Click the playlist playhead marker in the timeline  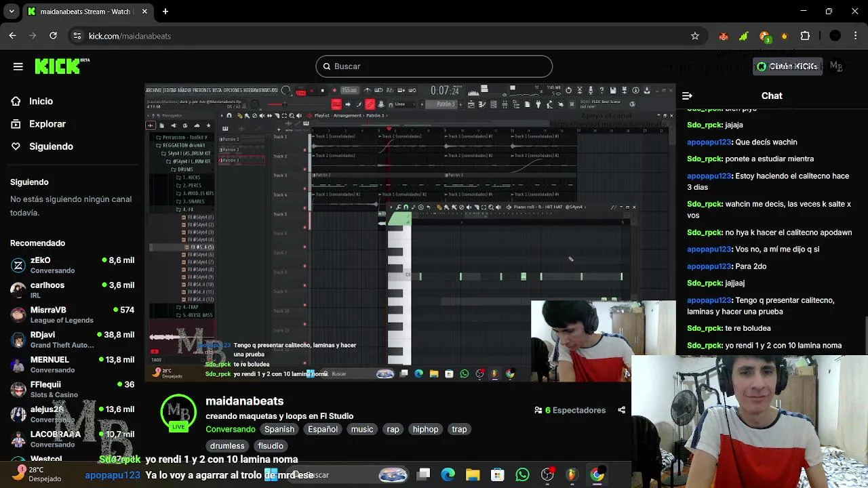pos(389,129)
